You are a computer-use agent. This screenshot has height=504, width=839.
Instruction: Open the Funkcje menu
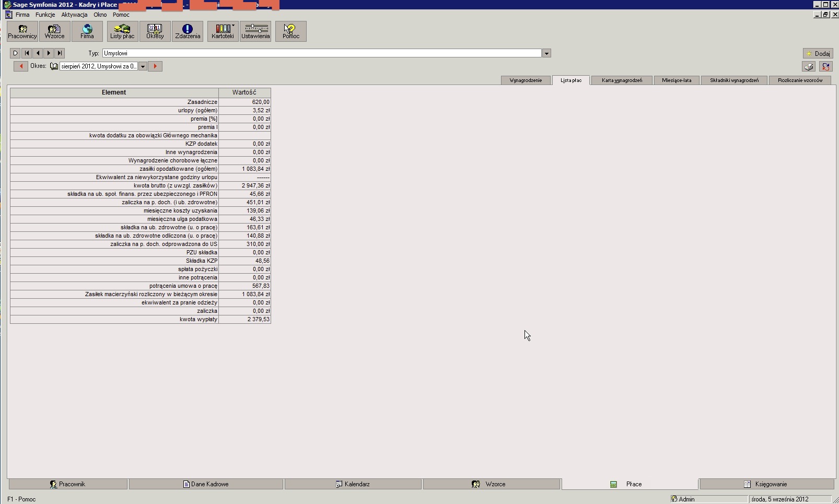[45, 15]
